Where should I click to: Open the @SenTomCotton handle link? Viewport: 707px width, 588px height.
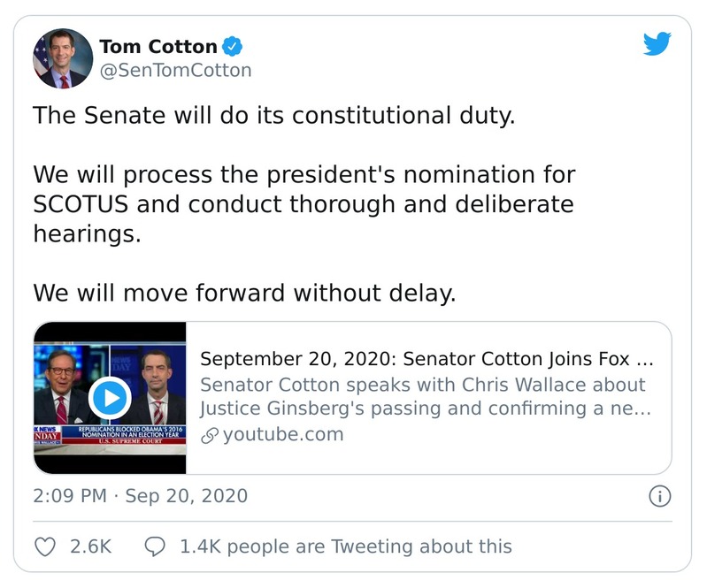(x=175, y=70)
